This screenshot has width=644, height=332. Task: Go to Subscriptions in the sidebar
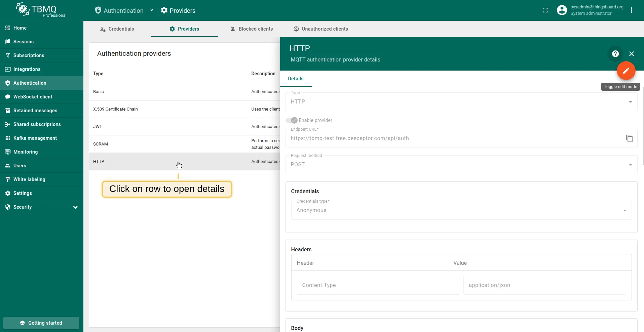coord(42,55)
